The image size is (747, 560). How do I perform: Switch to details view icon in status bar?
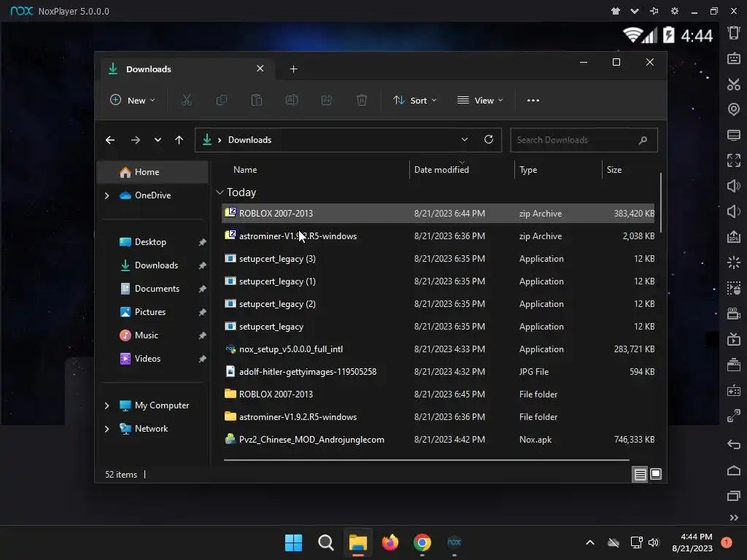640,474
